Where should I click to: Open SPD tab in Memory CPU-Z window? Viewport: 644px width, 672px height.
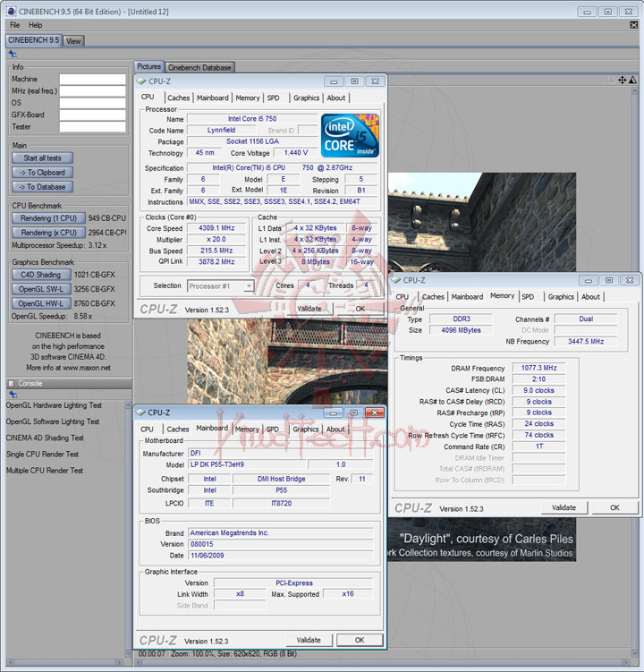coord(528,296)
